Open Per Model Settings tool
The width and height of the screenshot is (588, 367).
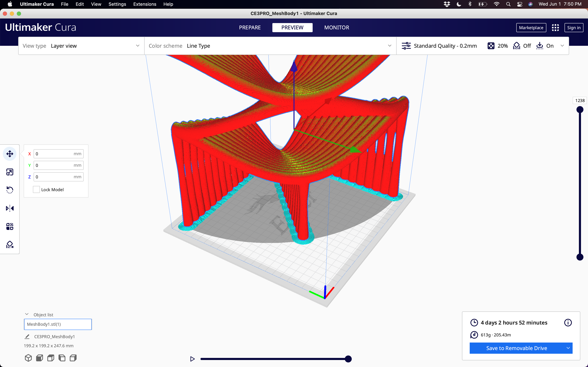[10, 226]
